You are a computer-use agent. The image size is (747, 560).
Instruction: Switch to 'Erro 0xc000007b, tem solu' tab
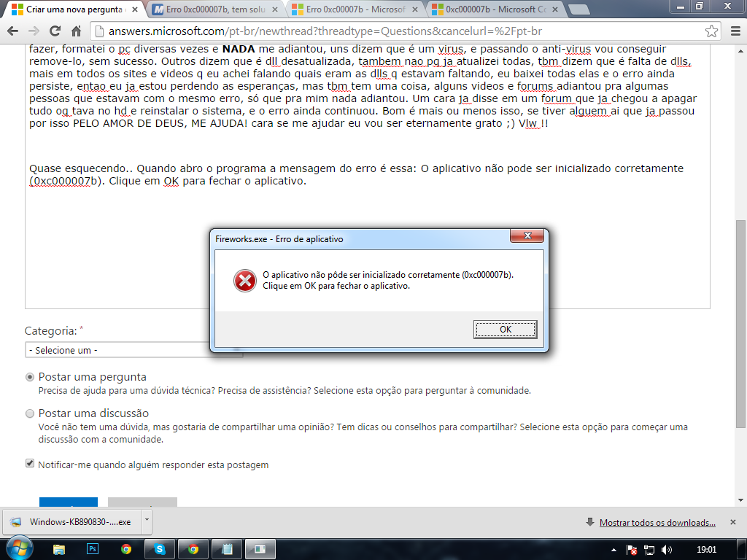[215, 9]
